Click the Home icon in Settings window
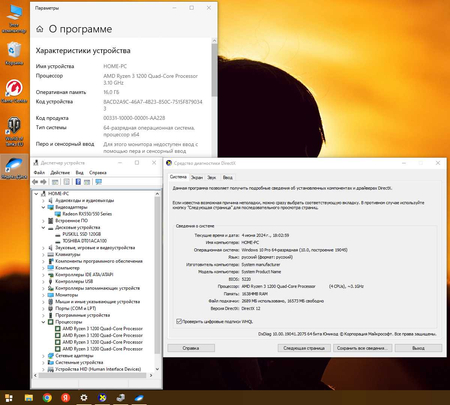 40,29
